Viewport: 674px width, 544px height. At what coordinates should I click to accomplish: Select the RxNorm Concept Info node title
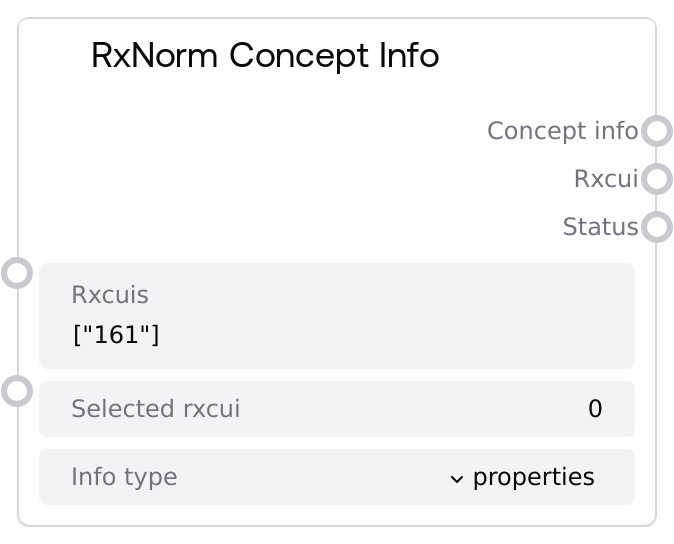(x=265, y=55)
